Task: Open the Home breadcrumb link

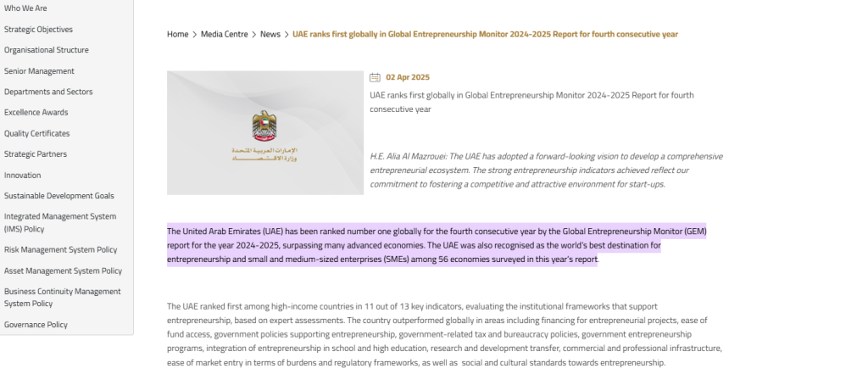Action: [178, 35]
